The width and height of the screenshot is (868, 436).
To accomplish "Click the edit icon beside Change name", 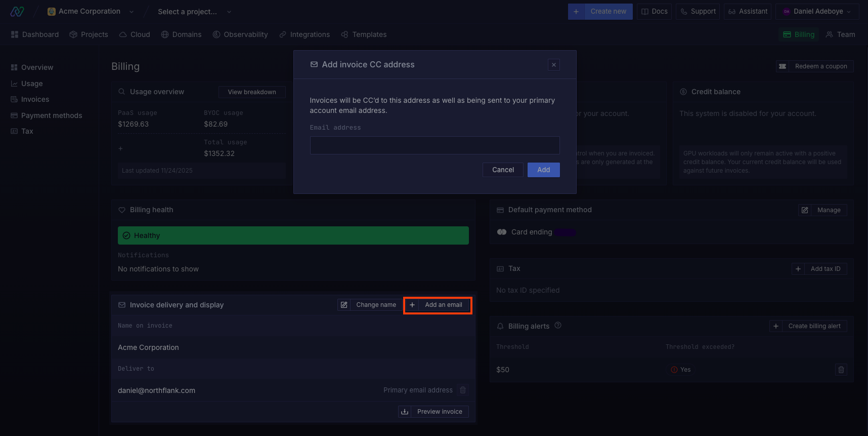I will tap(344, 305).
